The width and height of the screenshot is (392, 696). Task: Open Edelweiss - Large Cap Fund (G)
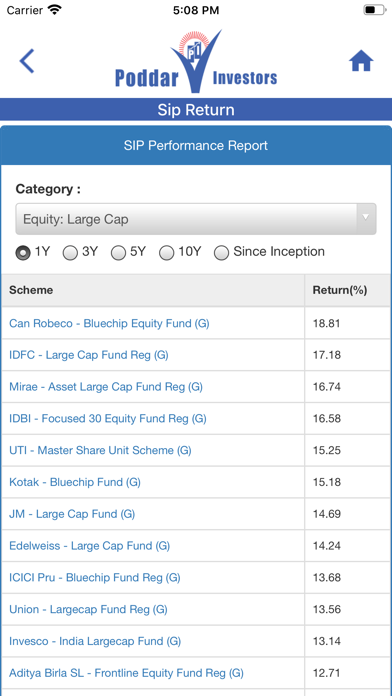pos(90,546)
